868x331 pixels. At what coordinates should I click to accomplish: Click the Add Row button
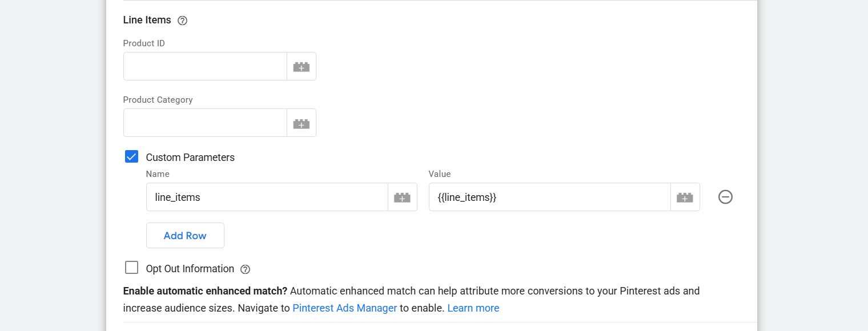(185, 236)
